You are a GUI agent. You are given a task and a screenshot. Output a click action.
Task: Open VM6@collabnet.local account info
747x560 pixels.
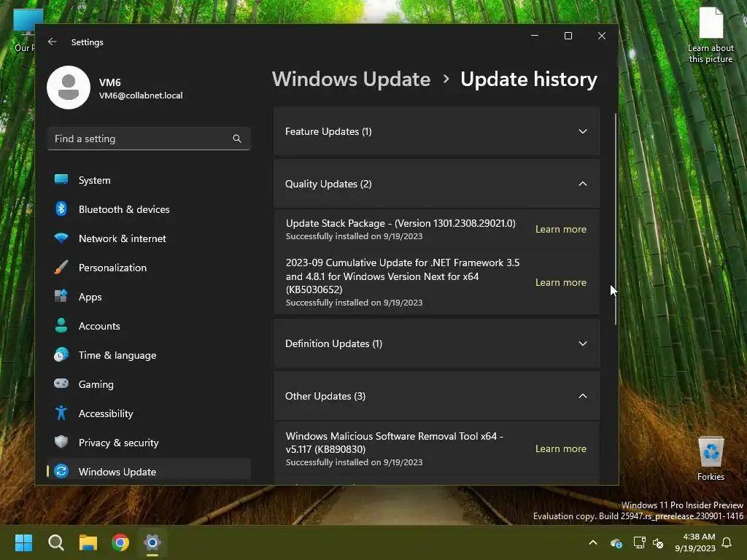coord(141,96)
